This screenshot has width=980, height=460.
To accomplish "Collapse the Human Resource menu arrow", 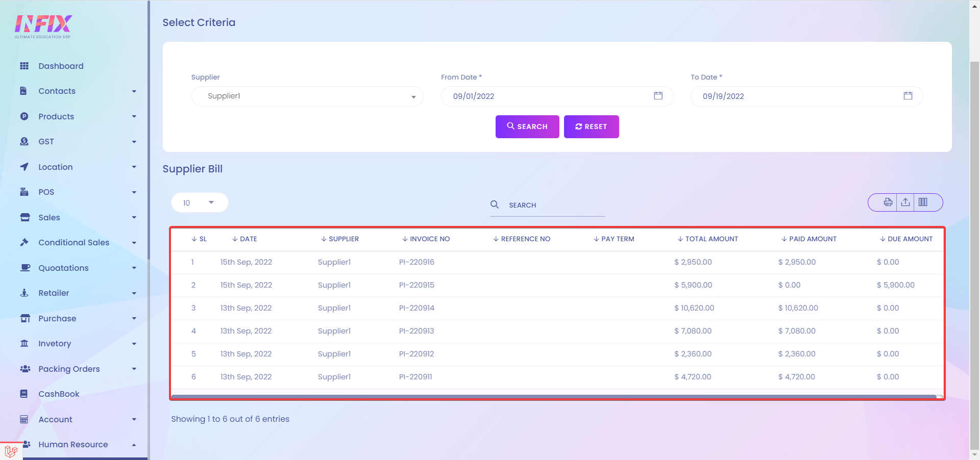I will 134,445.
